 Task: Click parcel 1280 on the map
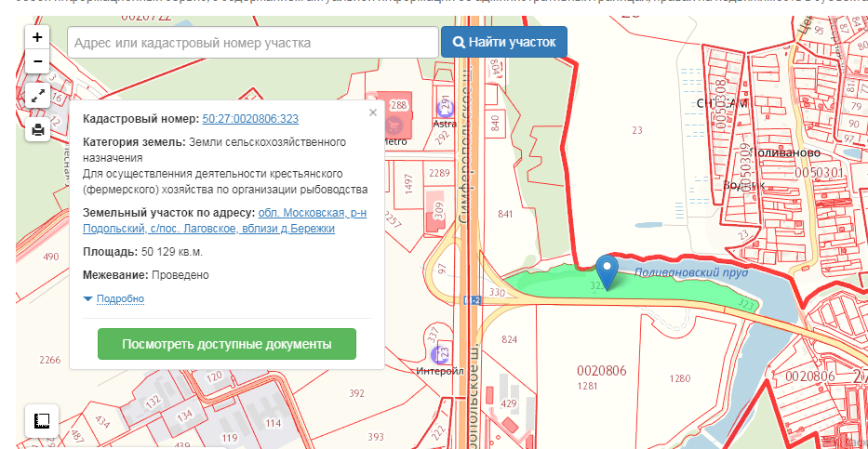coord(680,378)
